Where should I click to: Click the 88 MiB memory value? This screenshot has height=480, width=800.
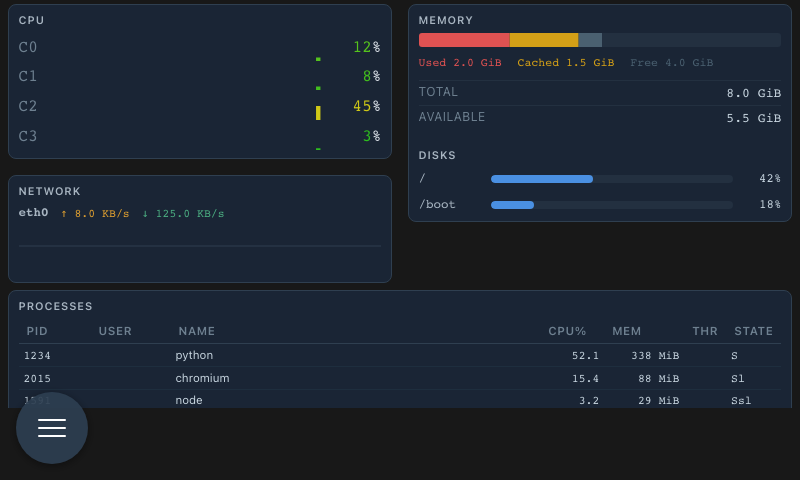coord(659,378)
